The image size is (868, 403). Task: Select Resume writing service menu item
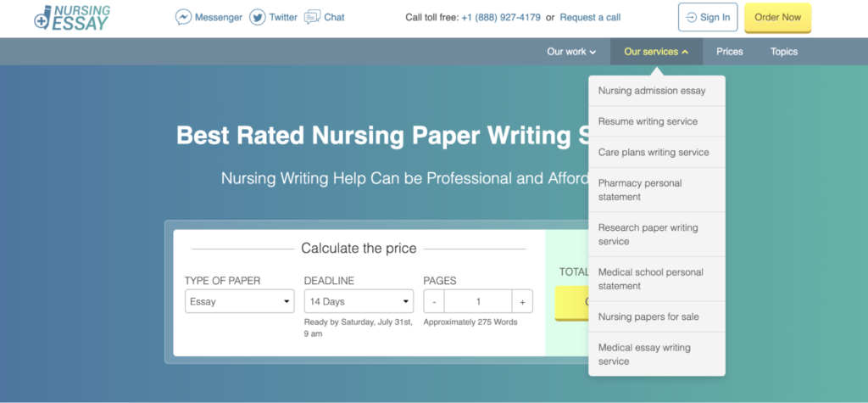pyautogui.click(x=657, y=121)
